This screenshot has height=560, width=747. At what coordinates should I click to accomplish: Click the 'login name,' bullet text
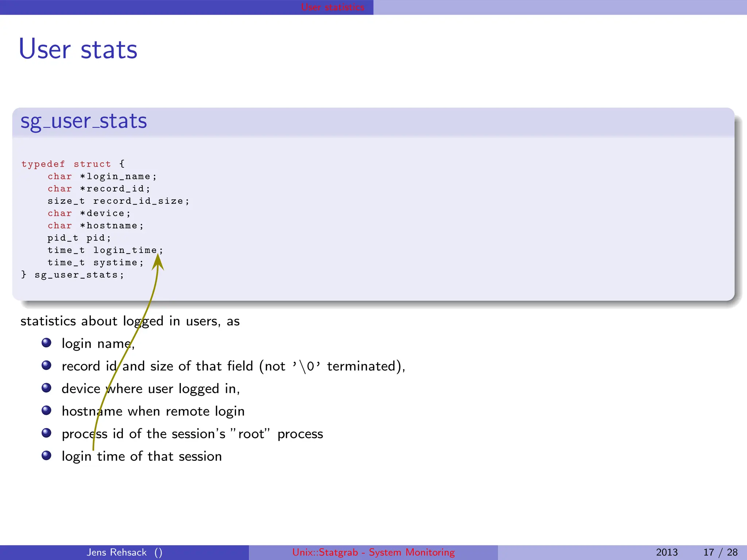(98, 344)
